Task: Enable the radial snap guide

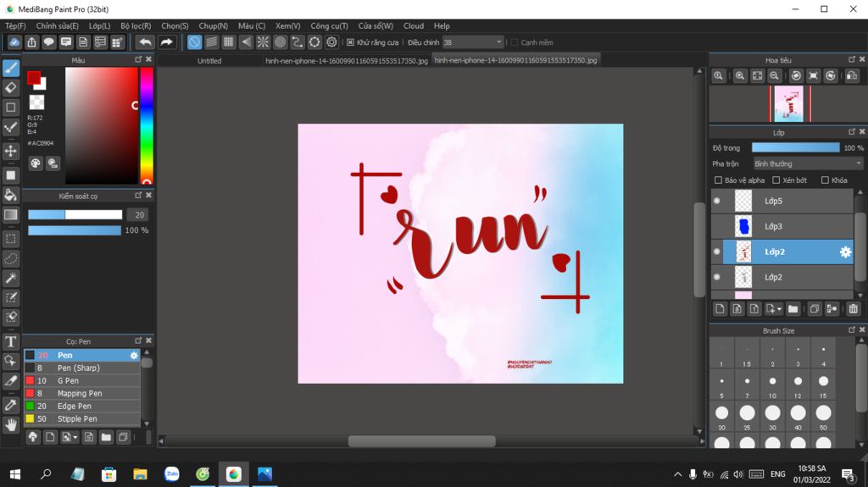Action: coord(263,42)
